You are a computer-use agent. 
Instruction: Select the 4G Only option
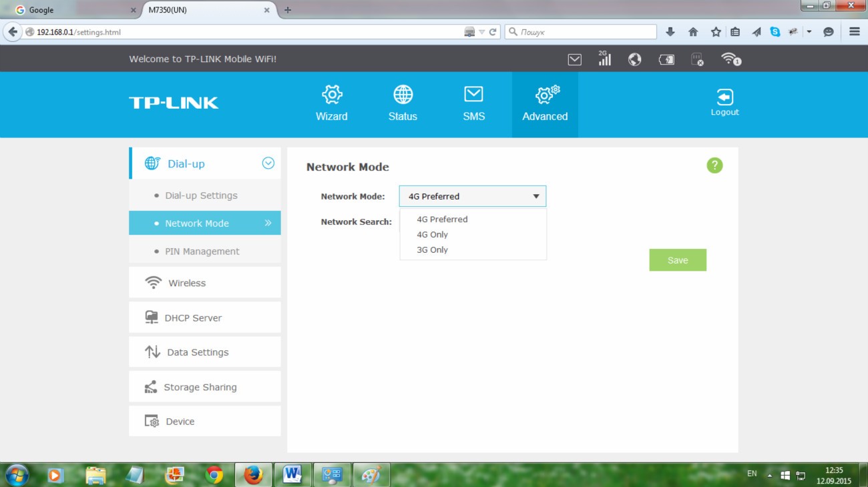click(x=432, y=235)
